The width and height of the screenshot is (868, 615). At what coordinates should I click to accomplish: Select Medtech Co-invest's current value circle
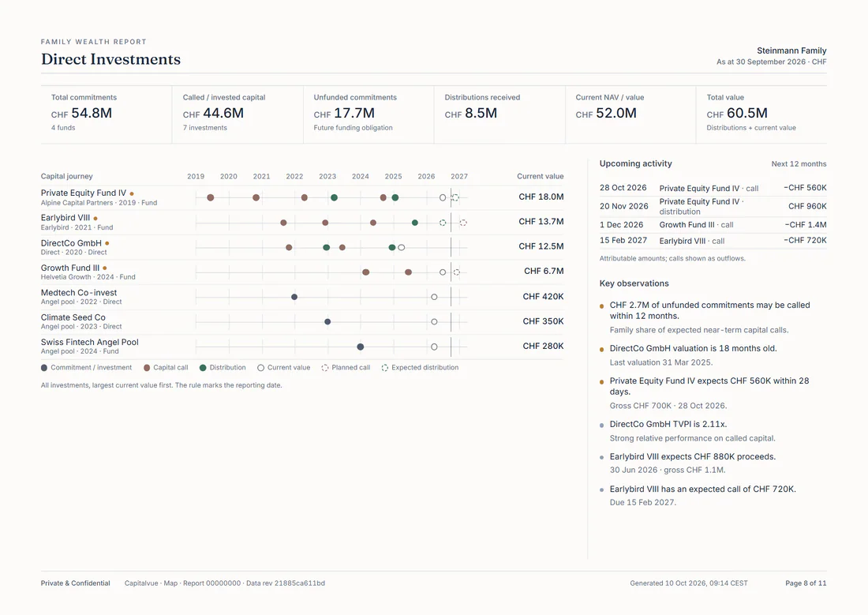[434, 297]
